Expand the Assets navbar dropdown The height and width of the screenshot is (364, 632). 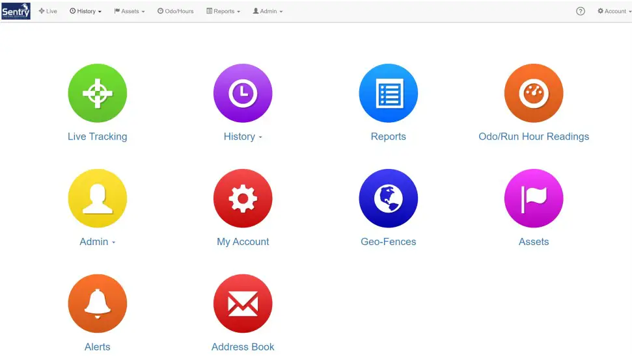tap(130, 11)
